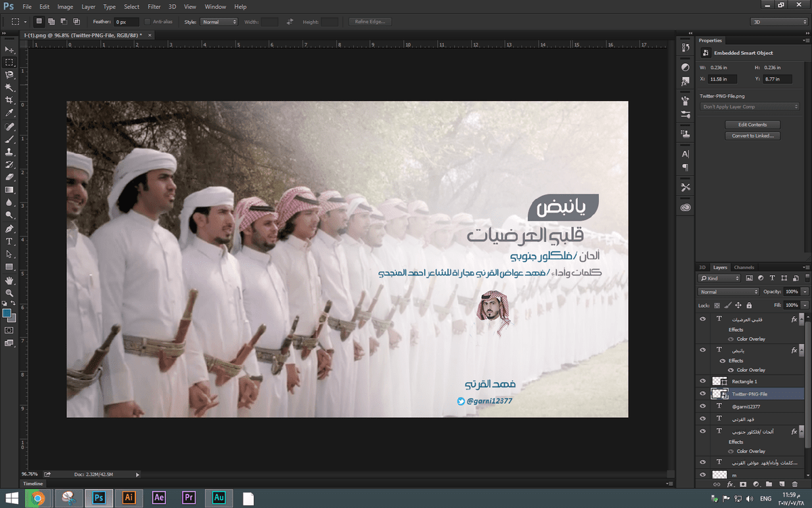Switch to the Channels tab
Screen dimensions: 812x508
pos(744,268)
